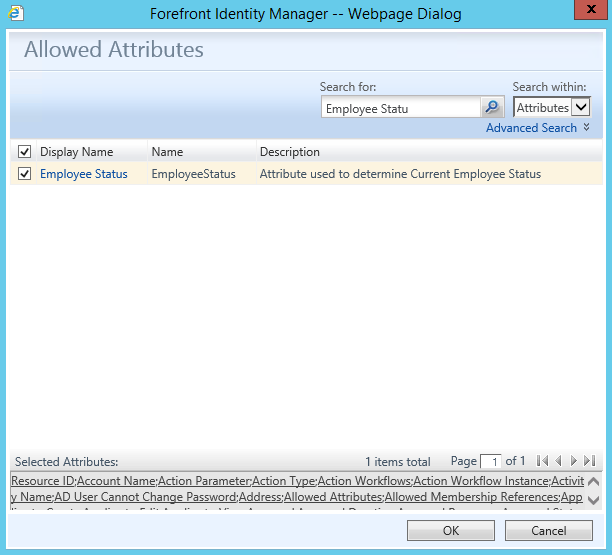Sort by Name column header
The image size is (612, 555).
click(x=167, y=152)
